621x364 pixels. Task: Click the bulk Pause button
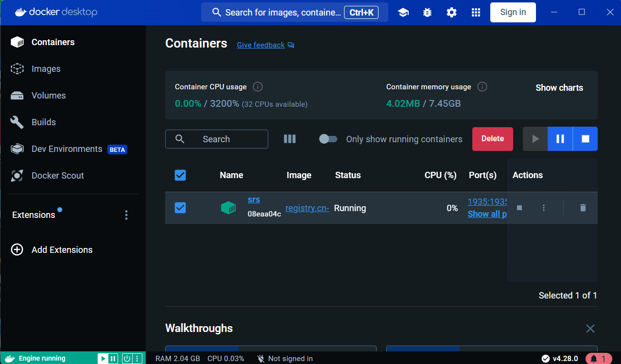pos(560,139)
